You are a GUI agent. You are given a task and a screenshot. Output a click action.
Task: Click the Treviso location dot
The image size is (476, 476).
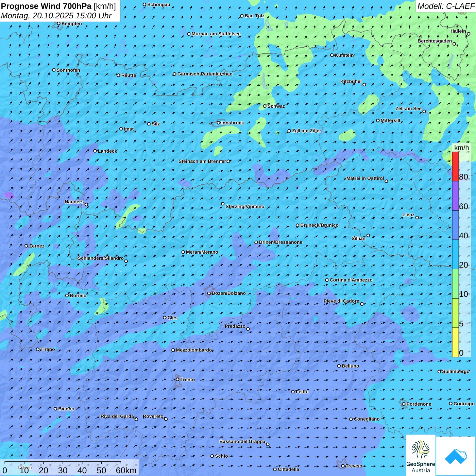[x=343, y=466]
